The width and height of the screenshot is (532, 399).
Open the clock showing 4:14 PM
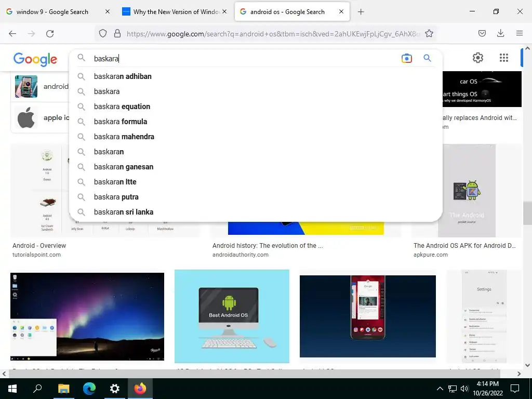tap(487, 389)
